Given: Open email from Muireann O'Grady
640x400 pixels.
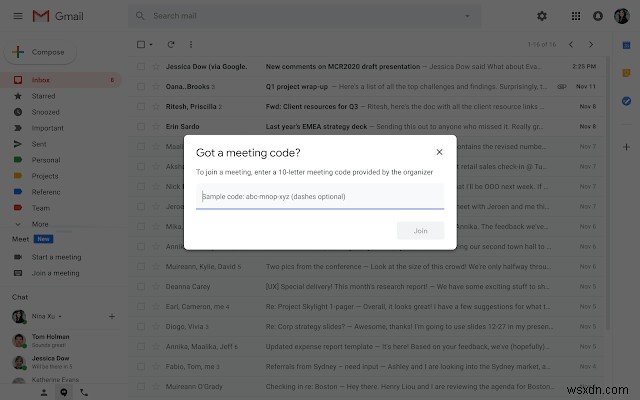Looking at the screenshot, I should [367, 387].
